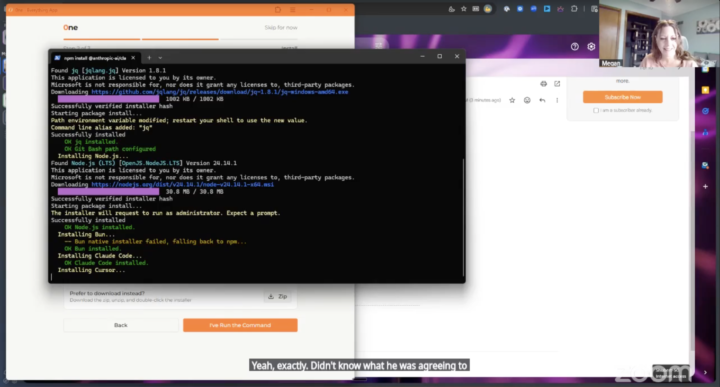Click the second step progress segment

[180, 39]
